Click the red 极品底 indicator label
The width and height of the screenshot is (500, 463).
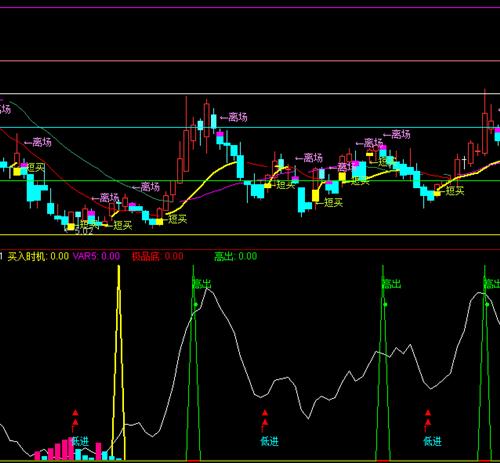(157, 256)
